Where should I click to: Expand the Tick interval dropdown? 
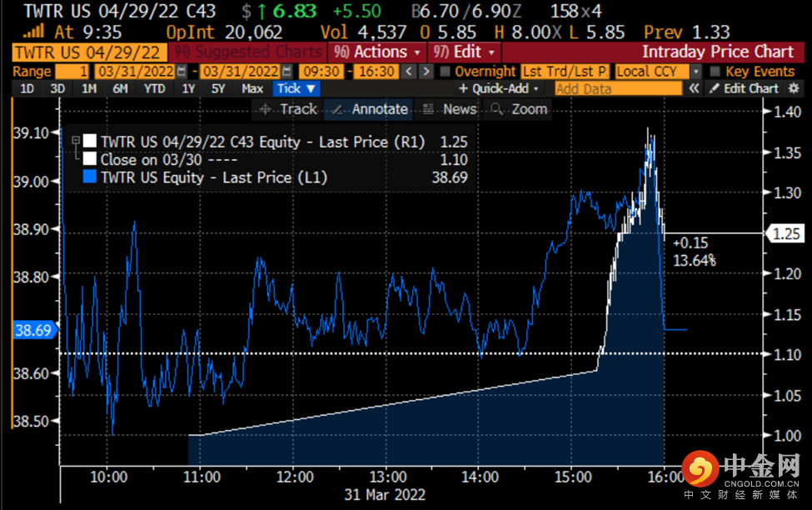296,88
